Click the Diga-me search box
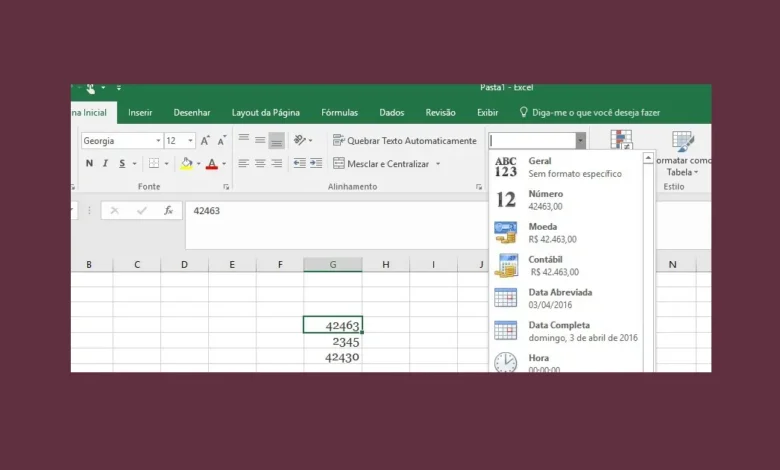This screenshot has height=470, width=780. click(590, 112)
